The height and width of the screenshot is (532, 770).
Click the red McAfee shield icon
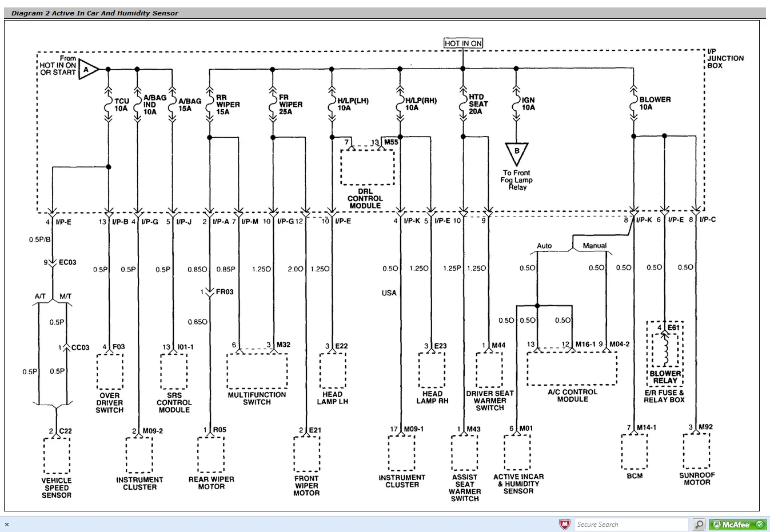click(565, 524)
